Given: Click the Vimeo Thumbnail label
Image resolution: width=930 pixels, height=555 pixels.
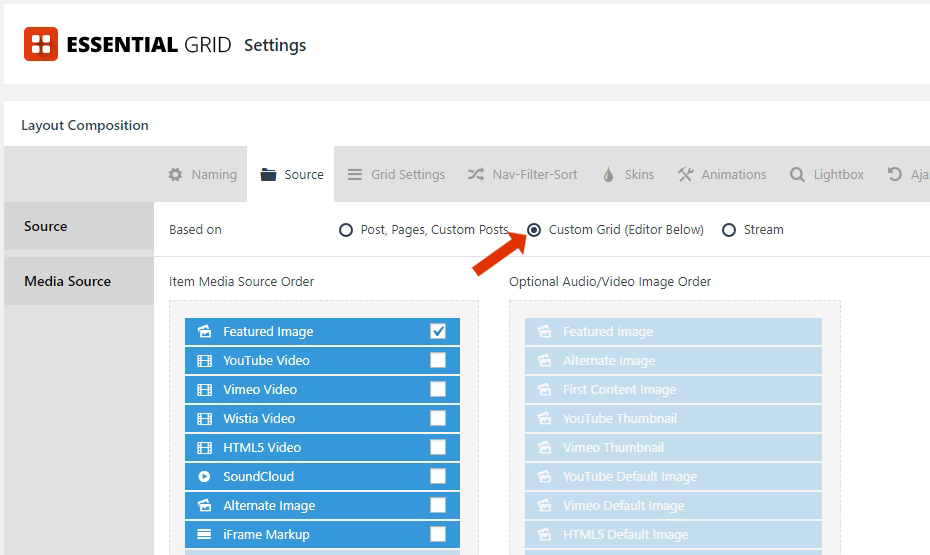Looking at the screenshot, I should tap(613, 448).
